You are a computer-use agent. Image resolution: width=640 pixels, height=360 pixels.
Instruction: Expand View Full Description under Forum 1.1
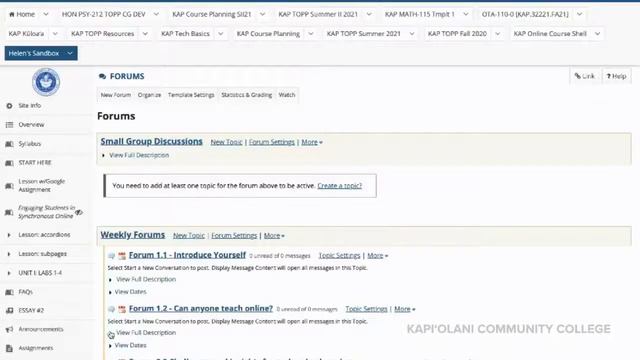(142, 279)
